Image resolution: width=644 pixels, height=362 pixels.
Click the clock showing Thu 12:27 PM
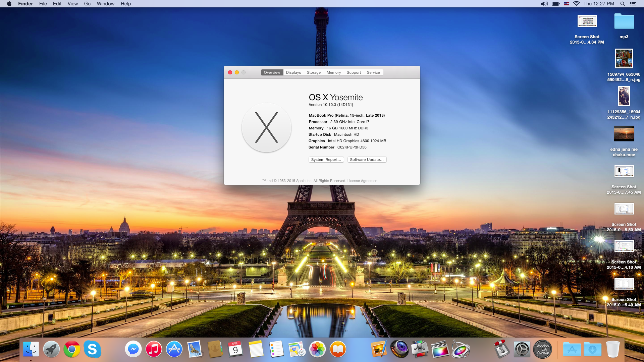pyautogui.click(x=599, y=4)
